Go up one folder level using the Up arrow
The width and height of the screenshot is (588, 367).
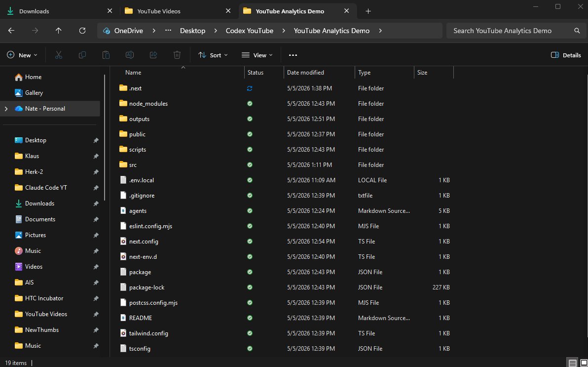click(59, 31)
